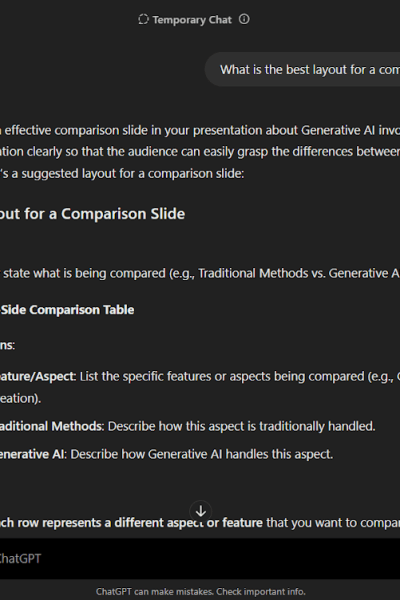Screen dimensions: 400x600
Task: Click the line 'clearly so that the audience'
Action: tap(200, 152)
